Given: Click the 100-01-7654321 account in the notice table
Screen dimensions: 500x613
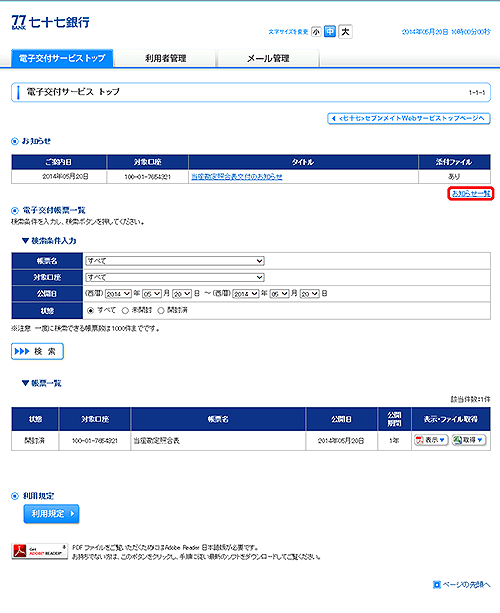Looking at the screenshot, I should pyautogui.click(x=147, y=177).
